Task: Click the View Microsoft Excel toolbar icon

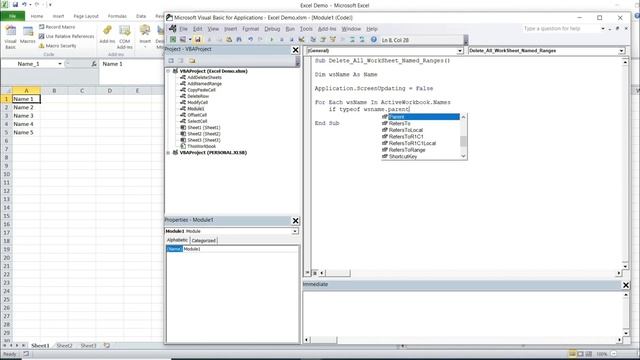Action: pyautogui.click(x=173, y=40)
